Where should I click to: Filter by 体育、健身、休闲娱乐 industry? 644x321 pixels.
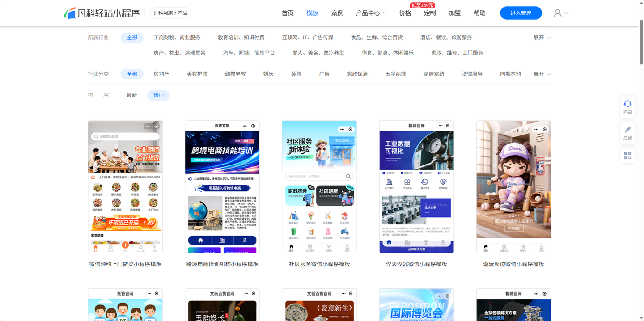(388, 53)
